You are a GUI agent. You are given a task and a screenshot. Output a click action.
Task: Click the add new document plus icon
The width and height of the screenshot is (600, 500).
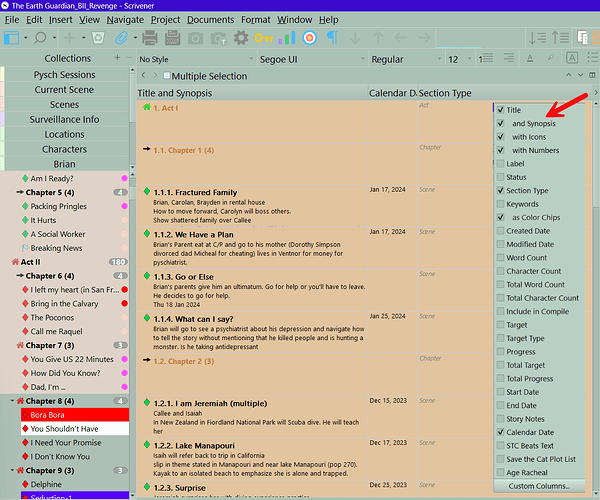click(69, 37)
